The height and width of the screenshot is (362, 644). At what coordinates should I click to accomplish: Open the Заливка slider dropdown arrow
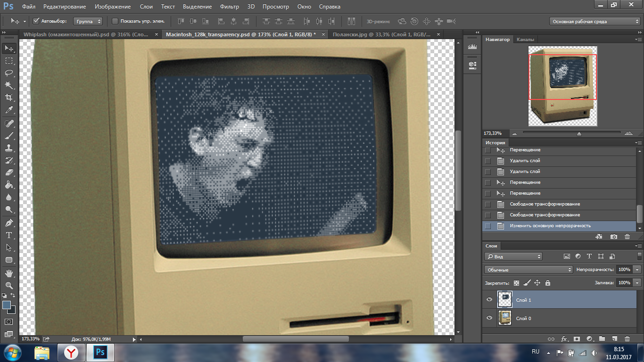637,283
